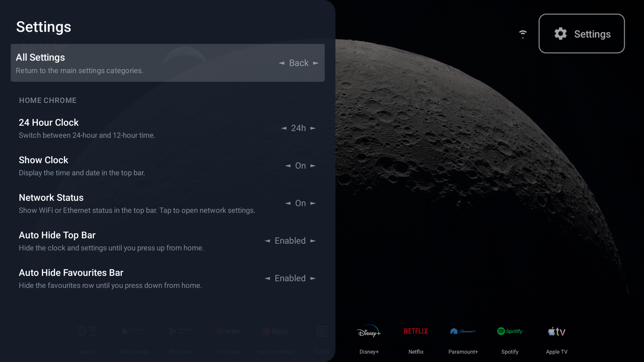The width and height of the screenshot is (644, 362).
Task: Open the DAZN app icon
Action: 322,331
